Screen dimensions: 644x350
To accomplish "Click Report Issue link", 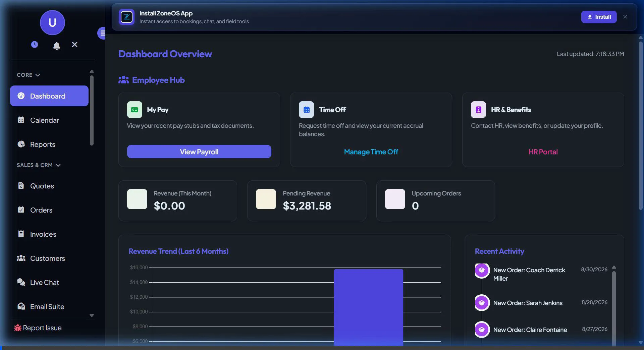I will [38, 328].
